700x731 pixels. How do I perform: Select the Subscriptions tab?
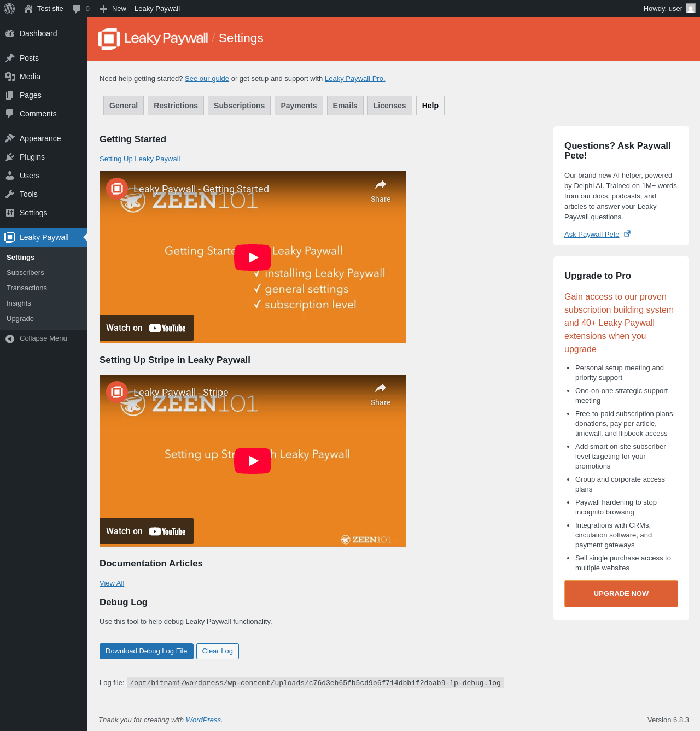point(239,106)
